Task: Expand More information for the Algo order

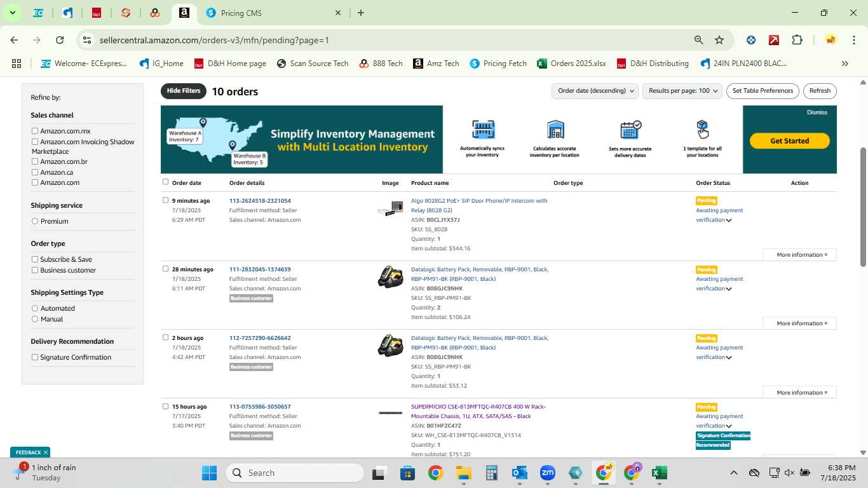Action: (799, 255)
